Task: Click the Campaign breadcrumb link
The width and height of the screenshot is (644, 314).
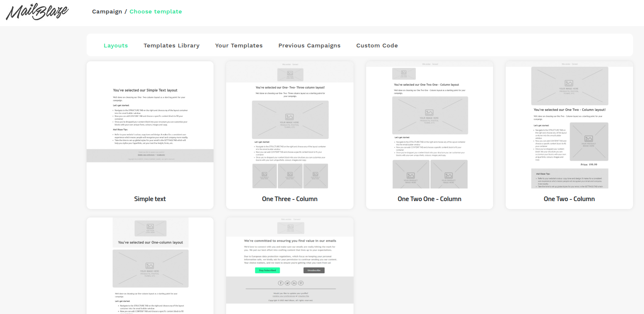Action: pyautogui.click(x=107, y=11)
